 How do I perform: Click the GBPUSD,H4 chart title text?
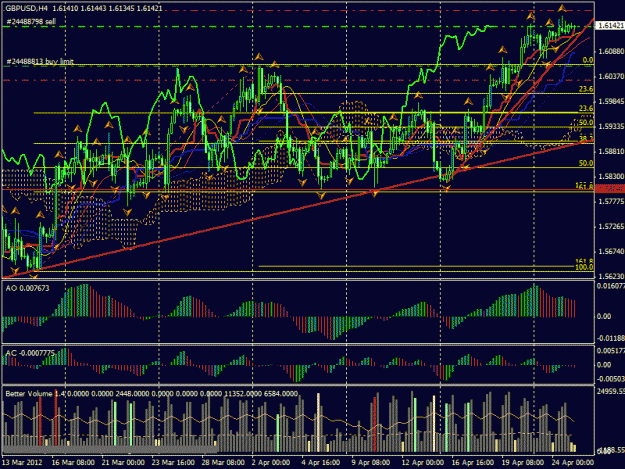click(27, 8)
